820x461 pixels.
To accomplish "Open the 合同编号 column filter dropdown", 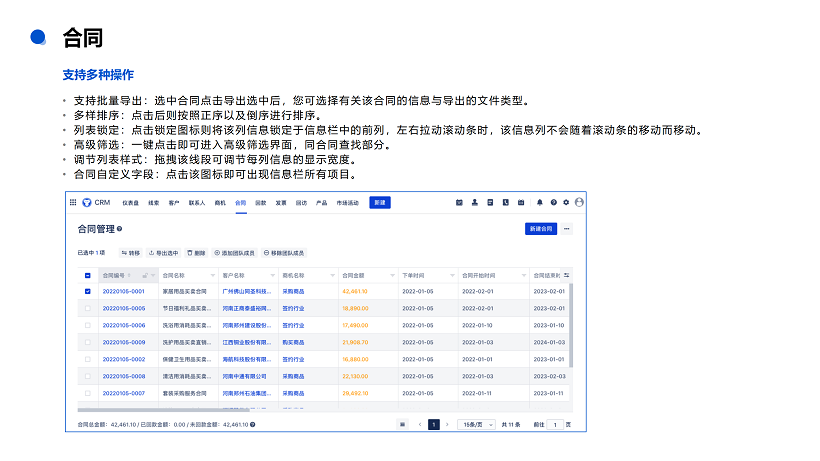I will (153, 275).
